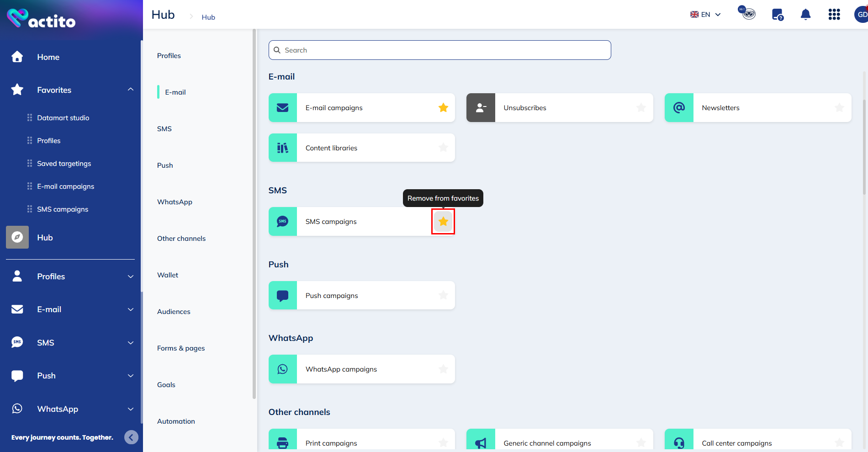The height and width of the screenshot is (452, 868).
Task: Collapse sidebar with the arrow button
Action: pyautogui.click(x=131, y=437)
